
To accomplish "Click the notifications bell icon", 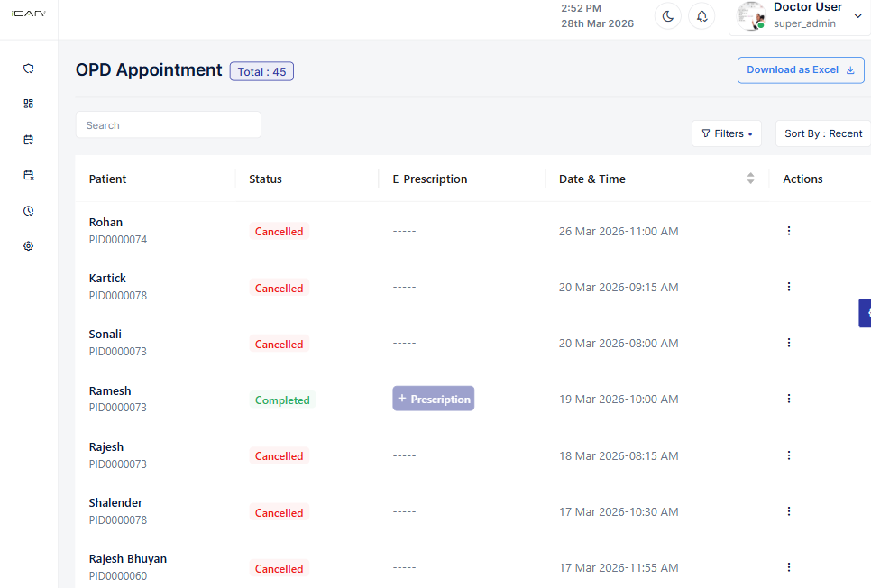I will (x=701, y=16).
